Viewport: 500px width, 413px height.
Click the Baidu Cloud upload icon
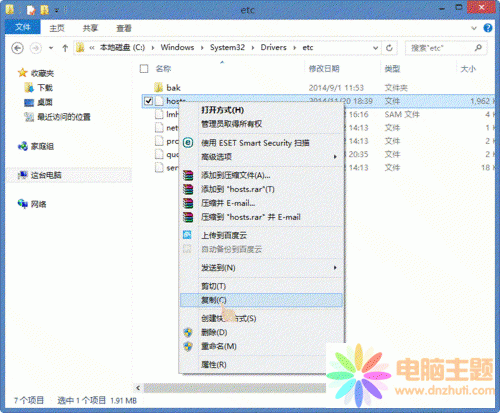[x=187, y=235]
